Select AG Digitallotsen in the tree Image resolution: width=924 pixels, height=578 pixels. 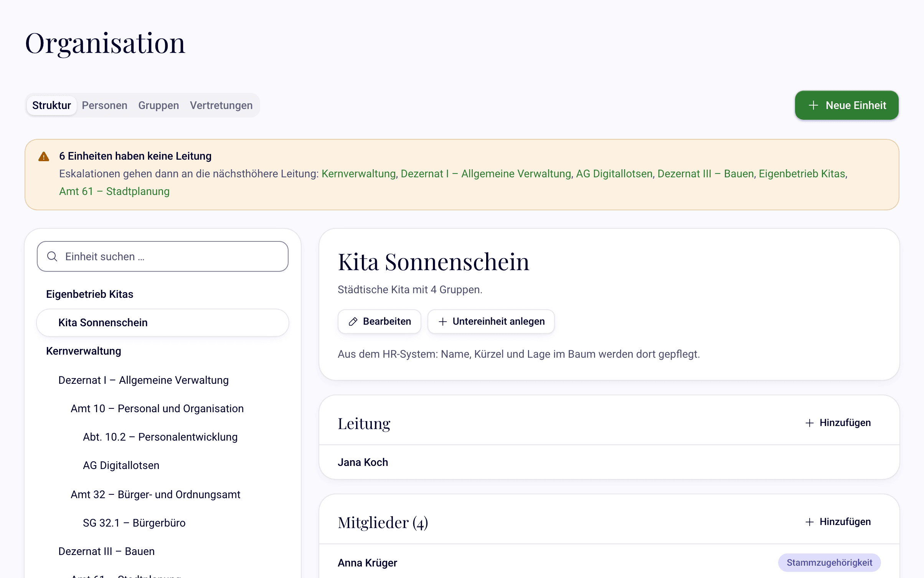point(163,466)
